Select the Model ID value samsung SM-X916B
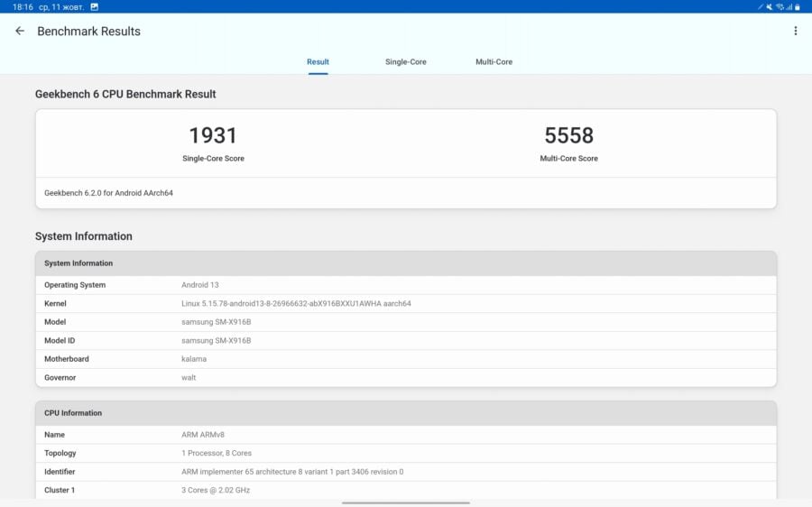Image resolution: width=812 pixels, height=507 pixels. coord(216,340)
